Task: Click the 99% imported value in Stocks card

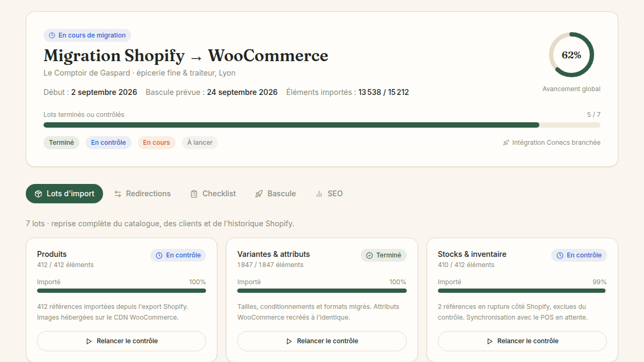Action: pos(599,282)
